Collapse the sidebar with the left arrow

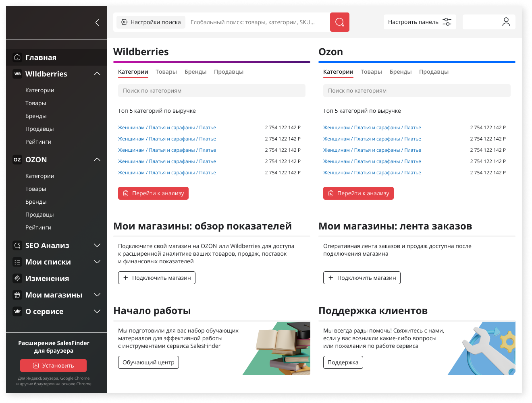[97, 23]
